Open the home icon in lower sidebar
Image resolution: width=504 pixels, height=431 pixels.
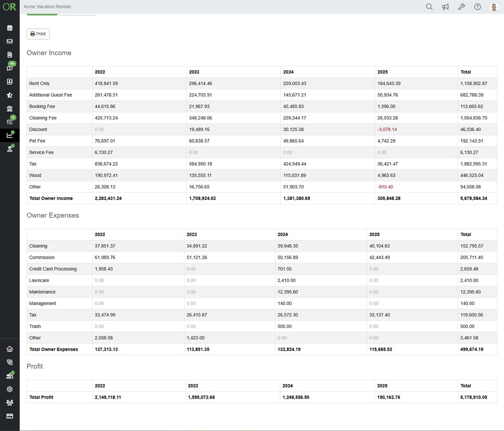(x=10, y=349)
